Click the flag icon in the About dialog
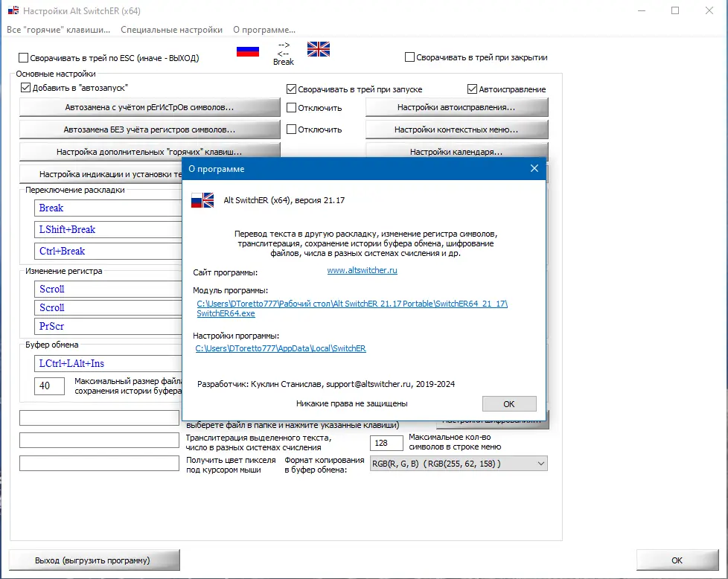This screenshot has width=728, height=579. [x=202, y=200]
